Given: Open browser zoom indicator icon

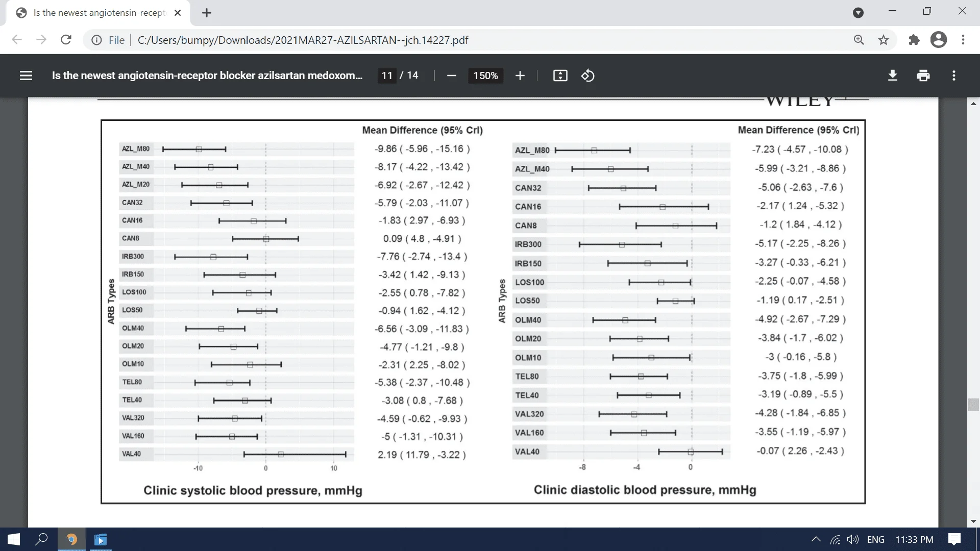Looking at the screenshot, I should click(x=859, y=40).
